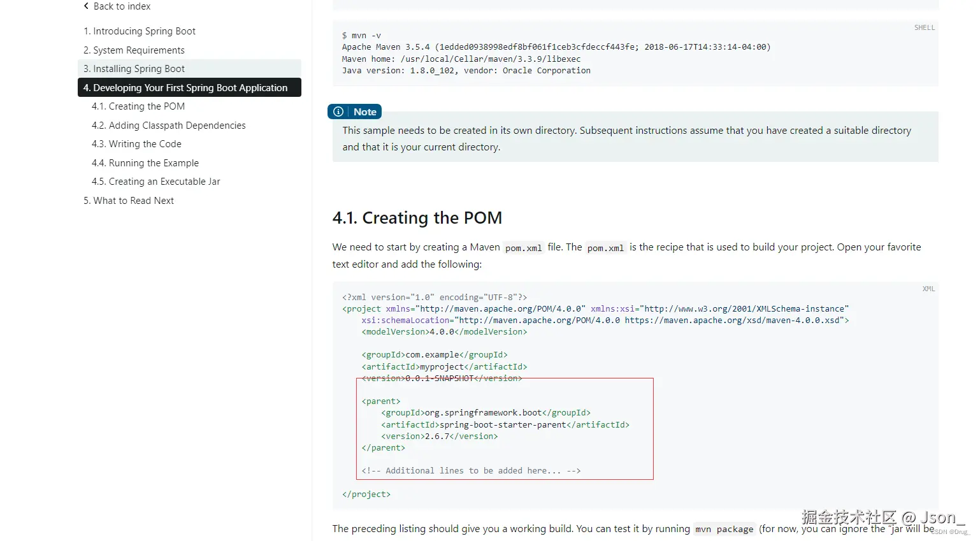The image size is (980, 541).
Task: Visit 4.5. Creating an Executable Jar
Action: click(156, 182)
